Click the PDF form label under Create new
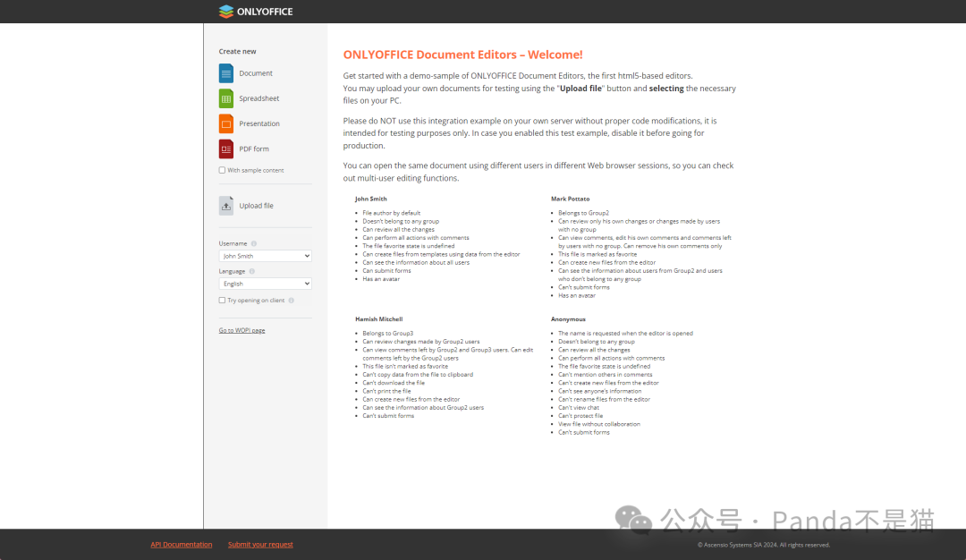966x560 pixels. click(254, 149)
